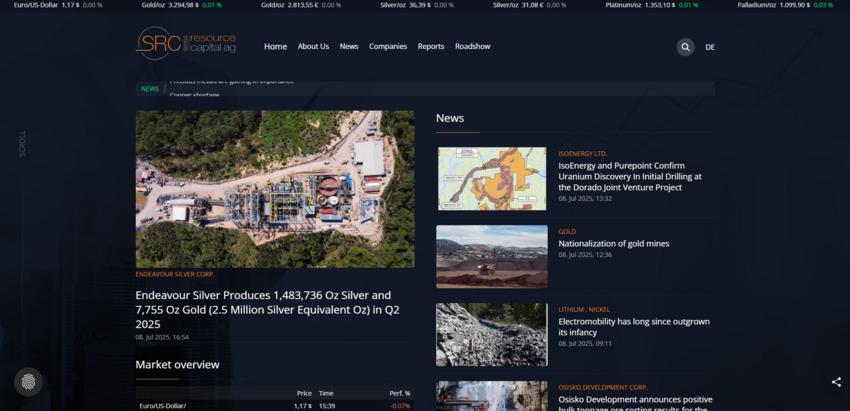Click the News section heading
850x411 pixels.
450,118
